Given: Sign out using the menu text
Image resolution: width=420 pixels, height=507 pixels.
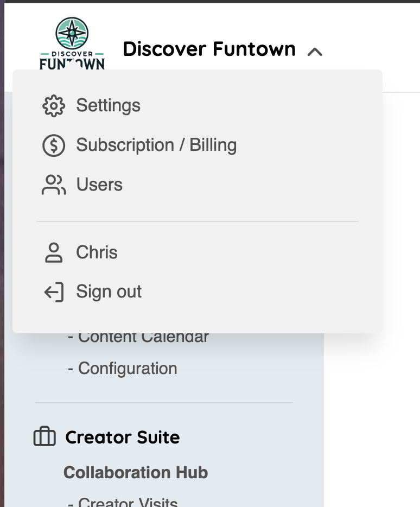Looking at the screenshot, I should tap(109, 291).
